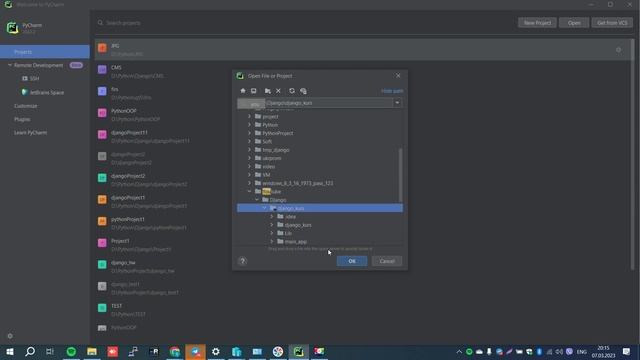
Task: Click the file tree vertical scrollbar
Action: (x=400, y=175)
